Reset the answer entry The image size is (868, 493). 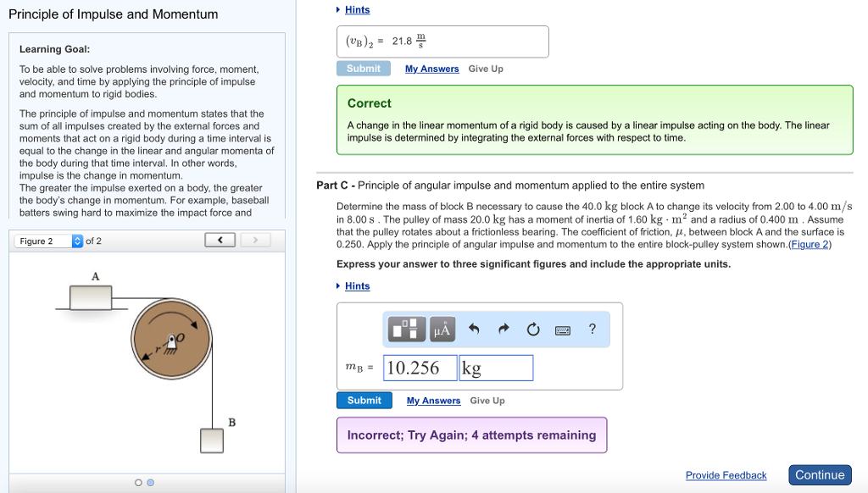coord(533,329)
